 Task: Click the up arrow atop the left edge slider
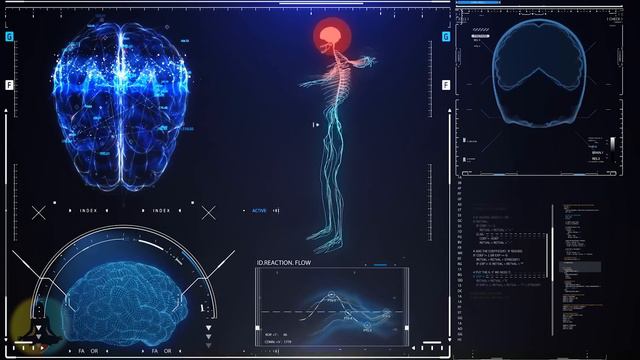[x=6, y=111]
